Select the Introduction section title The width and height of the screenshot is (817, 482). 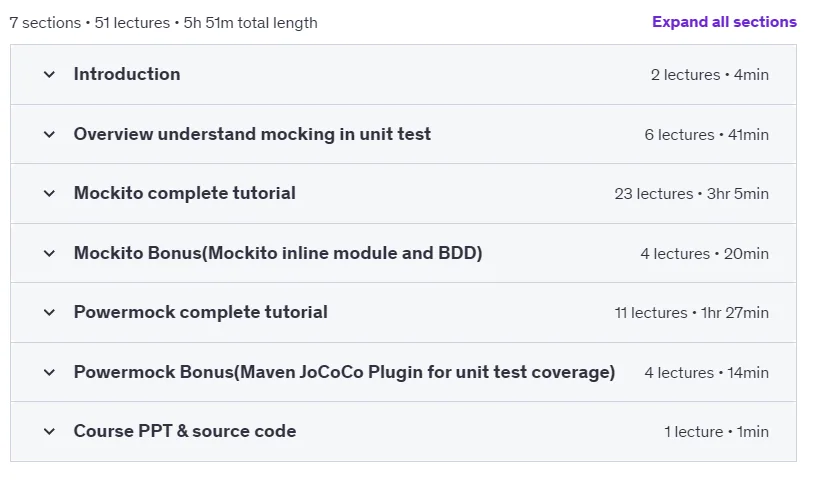click(x=127, y=74)
